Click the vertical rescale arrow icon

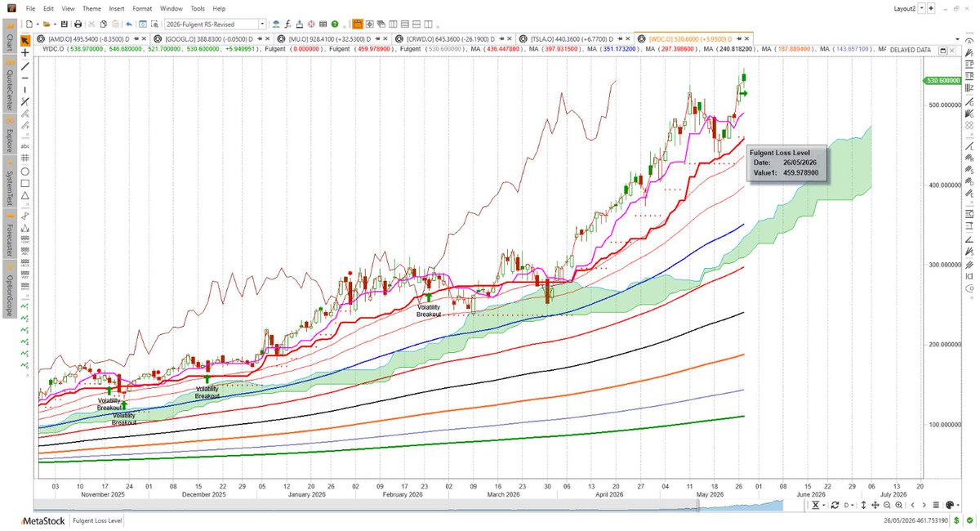(863, 505)
